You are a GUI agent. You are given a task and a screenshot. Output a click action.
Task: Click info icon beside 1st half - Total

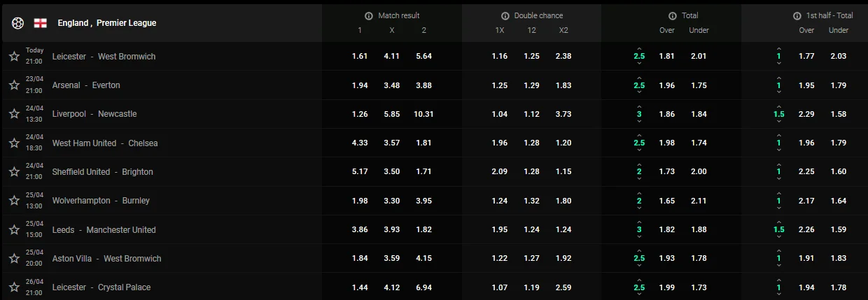[797, 15]
